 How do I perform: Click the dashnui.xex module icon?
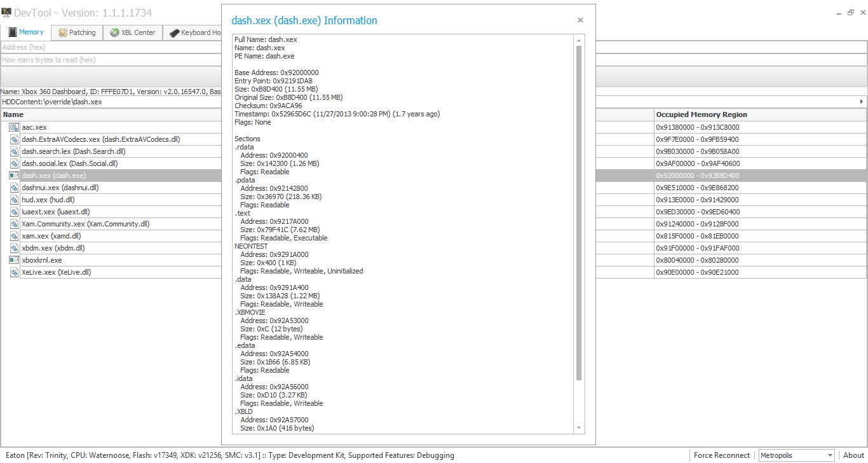pos(14,188)
